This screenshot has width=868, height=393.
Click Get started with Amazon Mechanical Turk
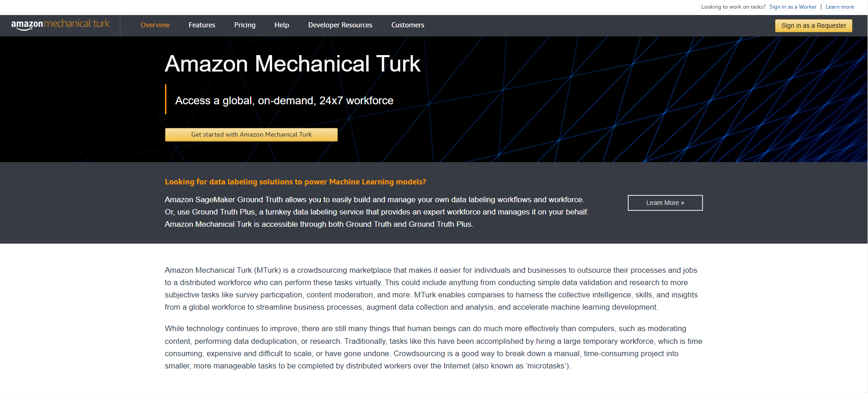click(x=251, y=135)
